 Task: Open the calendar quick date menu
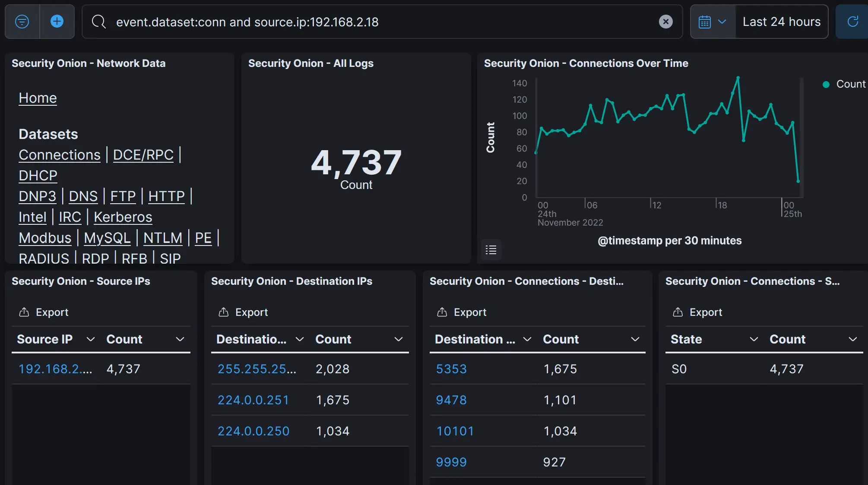pyautogui.click(x=713, y=22)
